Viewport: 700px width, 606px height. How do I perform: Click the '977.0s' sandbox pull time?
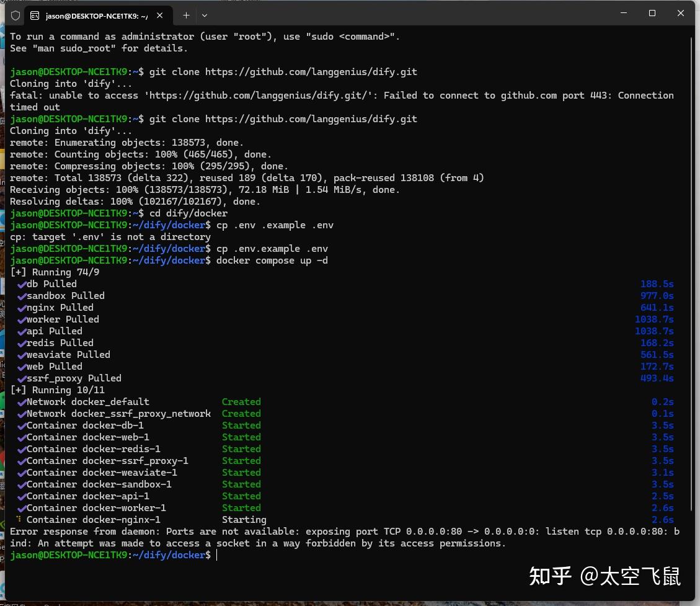[657, 296]
